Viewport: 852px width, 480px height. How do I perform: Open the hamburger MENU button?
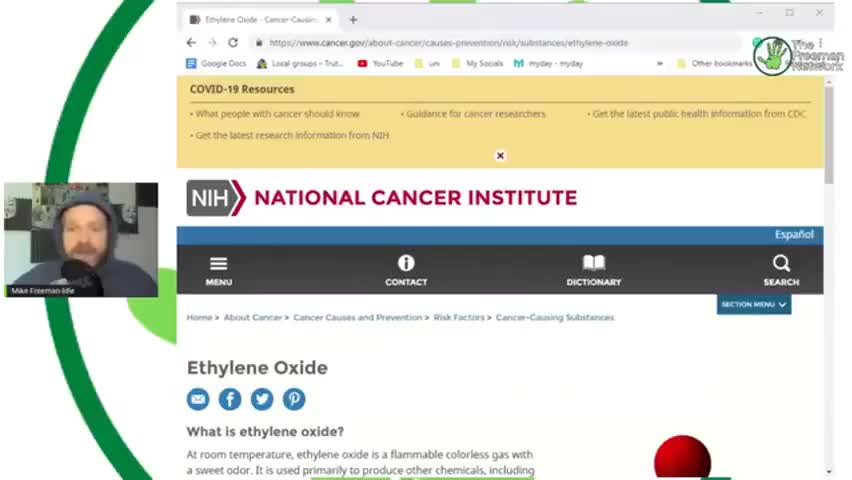point(218,271)
